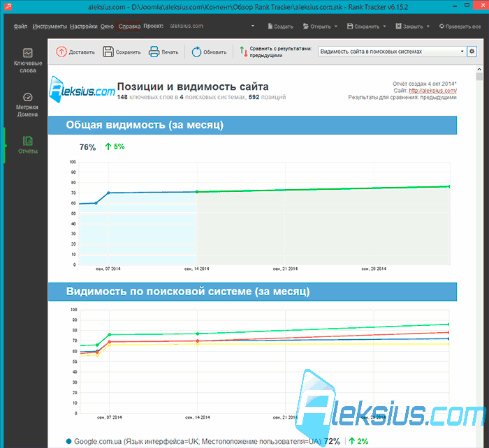Click Проверить все button

pos(460,27)
